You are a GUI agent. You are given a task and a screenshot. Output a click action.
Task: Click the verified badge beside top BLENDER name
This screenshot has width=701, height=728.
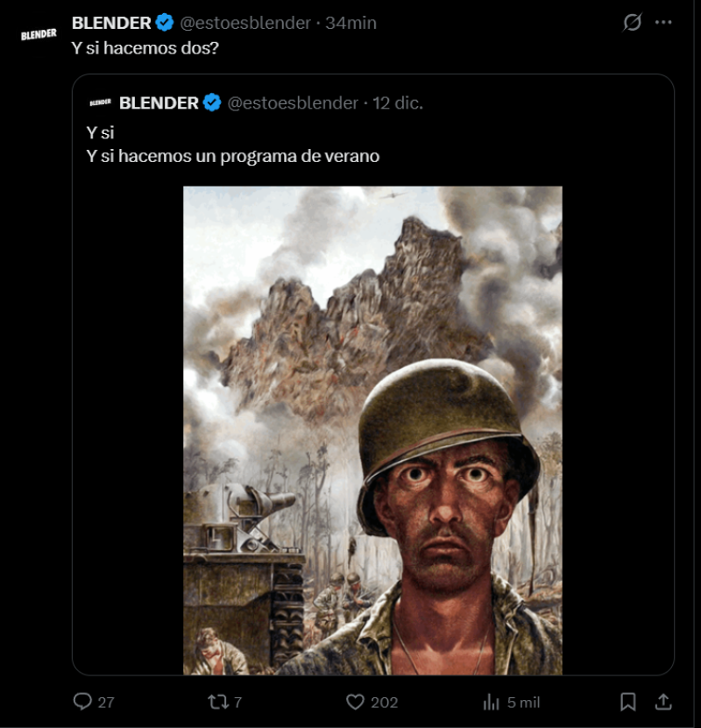(164, 23)
